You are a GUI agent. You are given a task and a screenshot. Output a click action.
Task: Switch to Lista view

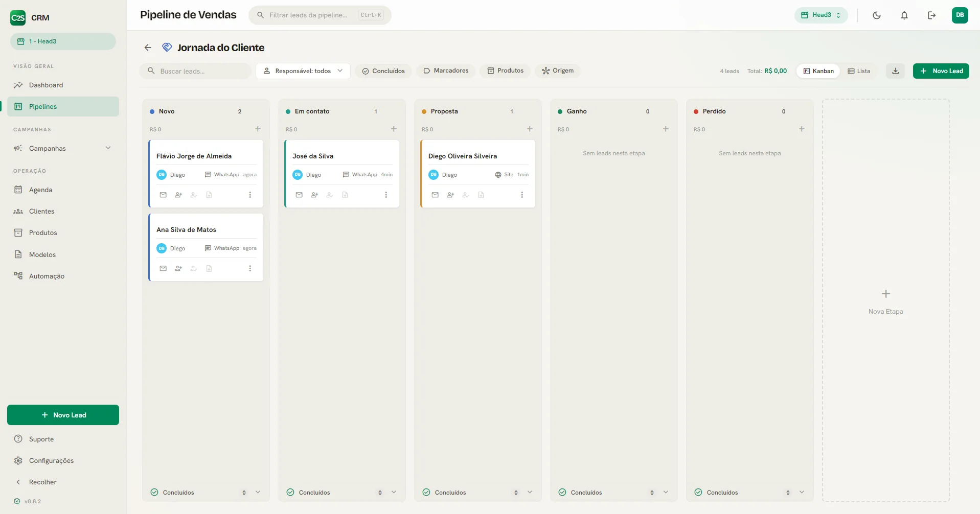(x=859, y=71)
